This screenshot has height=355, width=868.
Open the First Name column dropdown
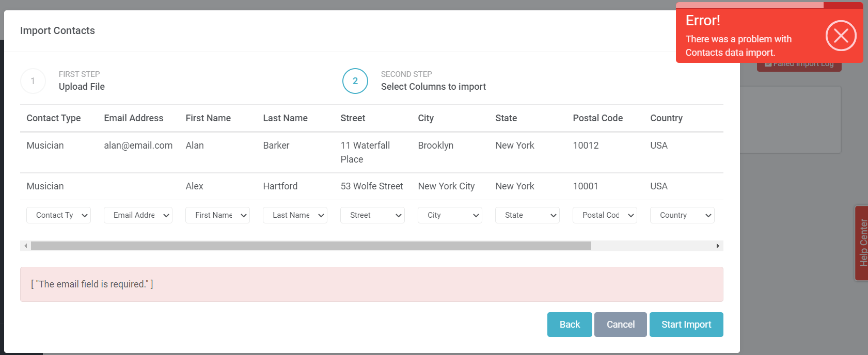point(217,215)
